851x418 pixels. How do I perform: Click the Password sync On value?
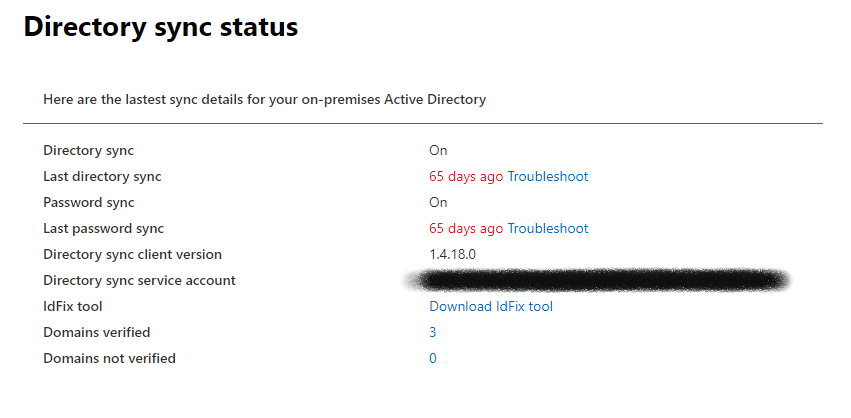[438, 203]
